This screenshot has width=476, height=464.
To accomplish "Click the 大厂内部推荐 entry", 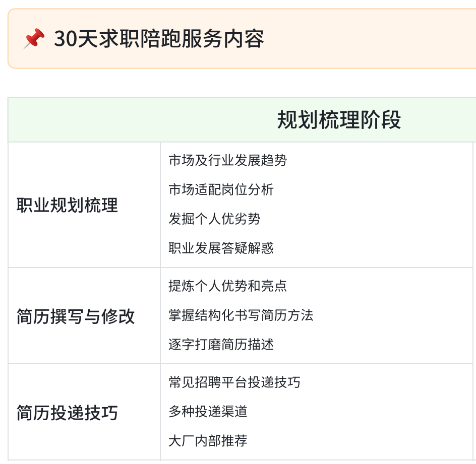I will [208, 441].
